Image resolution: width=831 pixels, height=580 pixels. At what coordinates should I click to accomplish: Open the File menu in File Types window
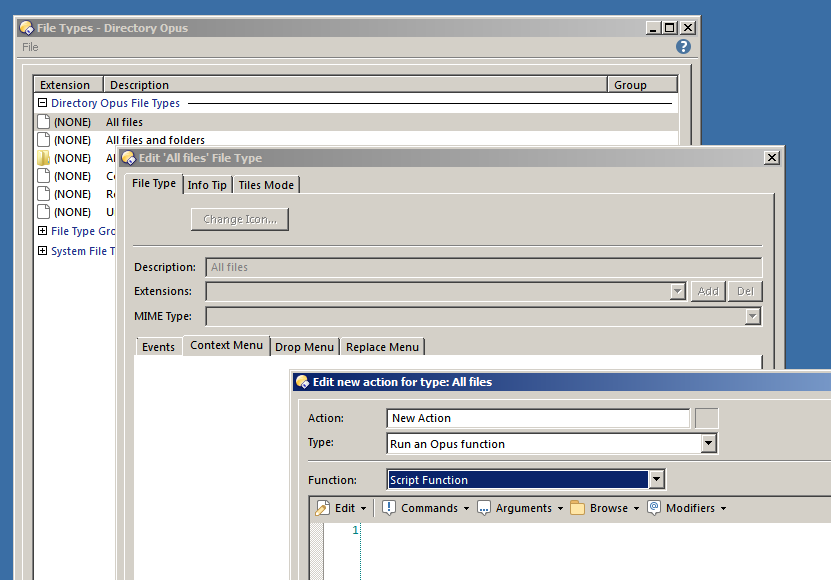click(30, 47)
